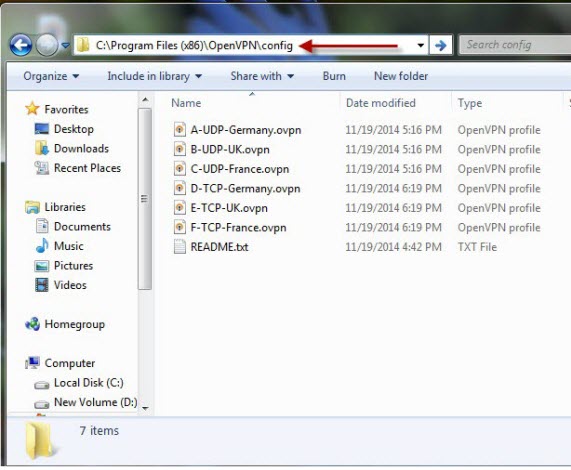Select the Computer label
The height and width of the screenshot is (470, 571).
(70, 363)
